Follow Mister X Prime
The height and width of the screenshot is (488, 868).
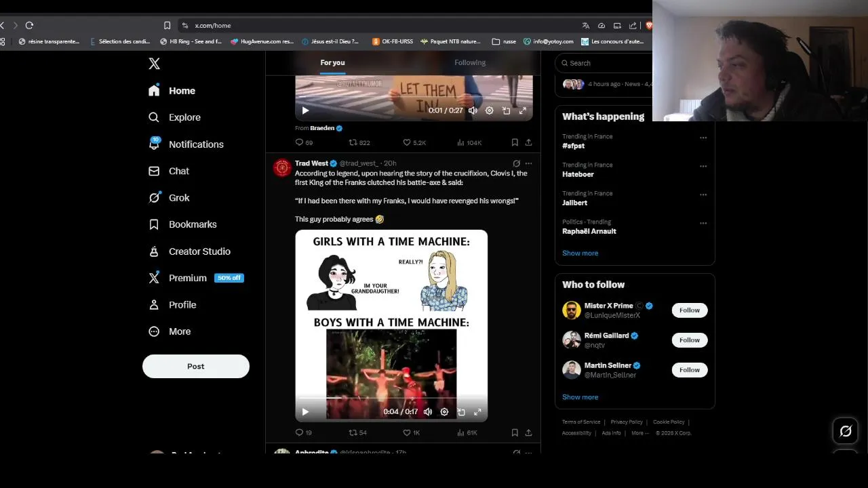[690, 310]
